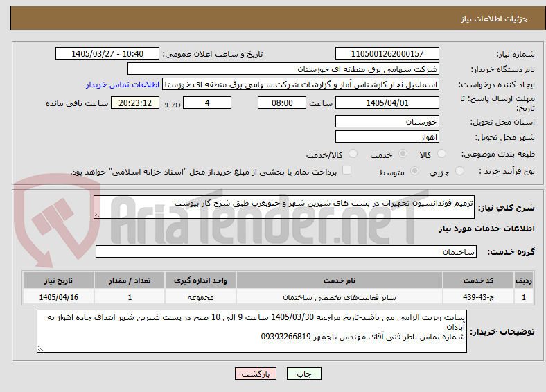Screen dimensions: 546x392
Task: Click the چاپ print button
Action: (x=304, y=373)
